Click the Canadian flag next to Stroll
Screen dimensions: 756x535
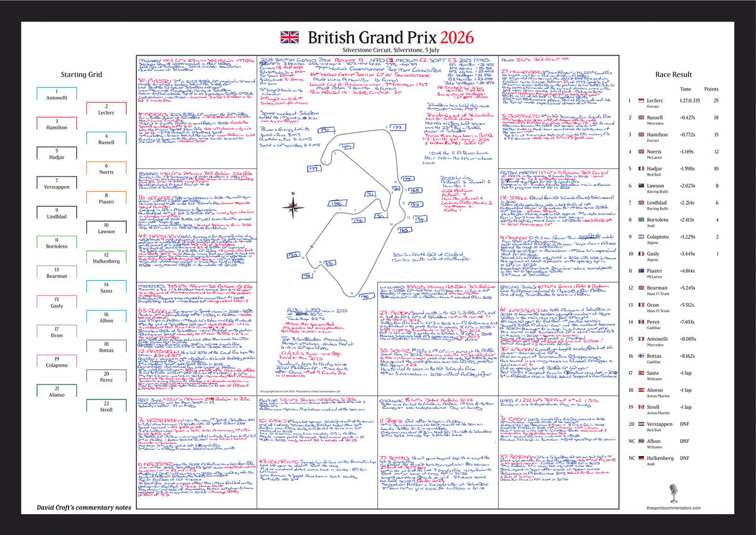tap(641, 406)
